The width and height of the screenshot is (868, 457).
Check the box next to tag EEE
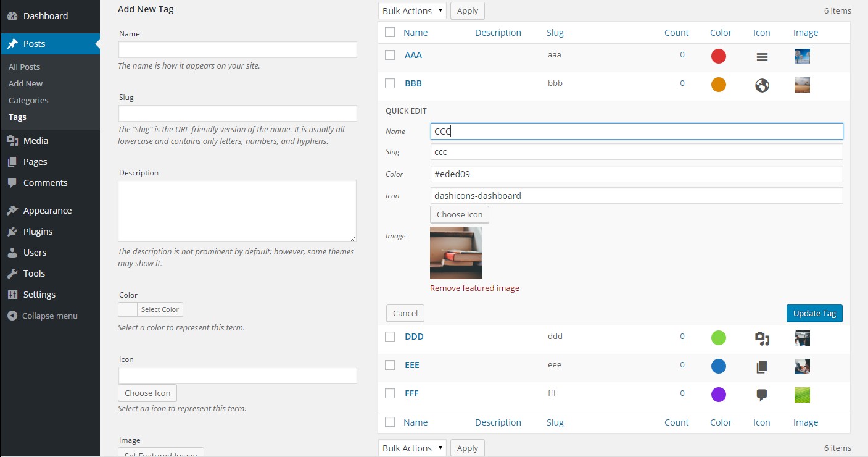(x=390, y=365)
